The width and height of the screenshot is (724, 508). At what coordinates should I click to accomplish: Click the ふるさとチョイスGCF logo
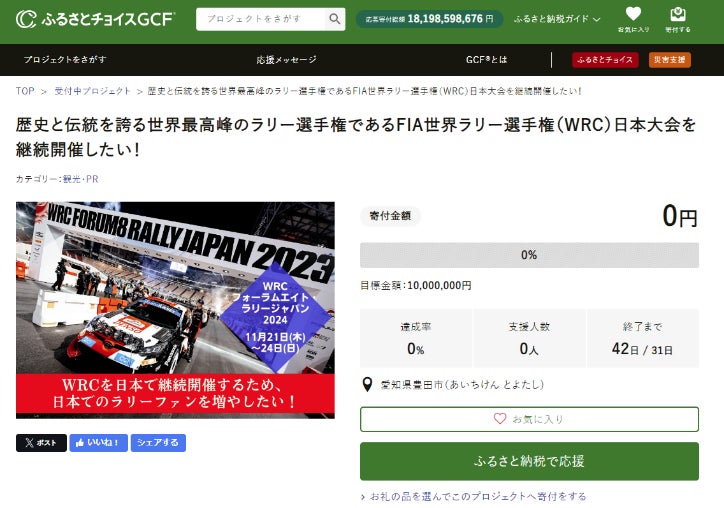click(x=95, y=19)
